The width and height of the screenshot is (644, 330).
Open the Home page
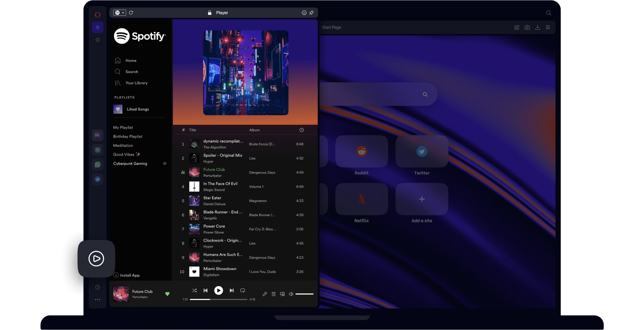coord(131,60)
